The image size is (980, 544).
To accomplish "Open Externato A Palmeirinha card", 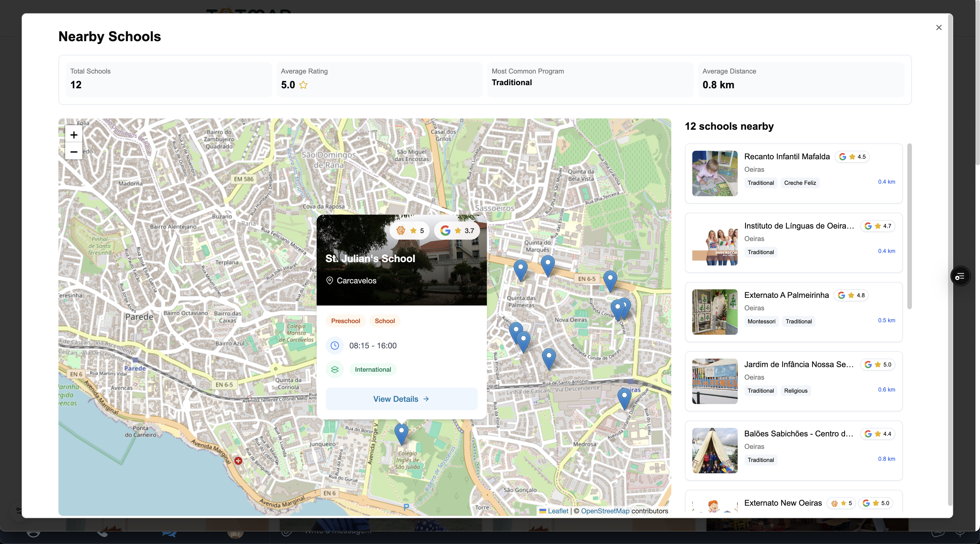I will tap(794, 312).
